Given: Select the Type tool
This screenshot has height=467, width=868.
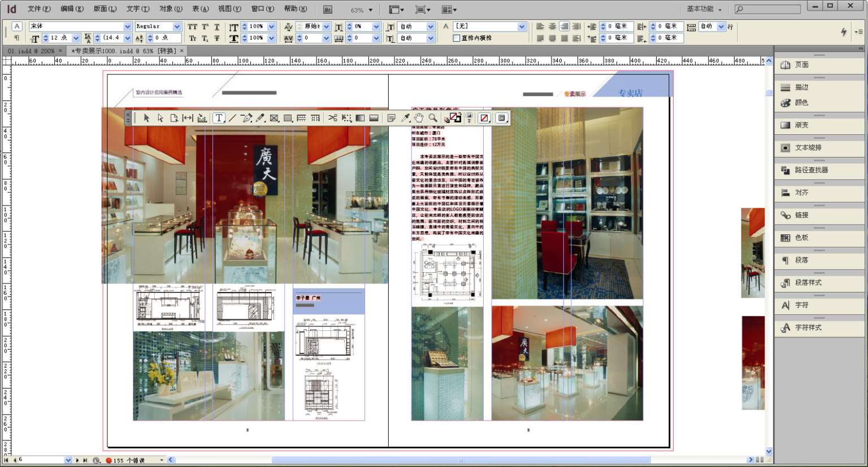Looking at the screenshot, I should pos(219,118).
